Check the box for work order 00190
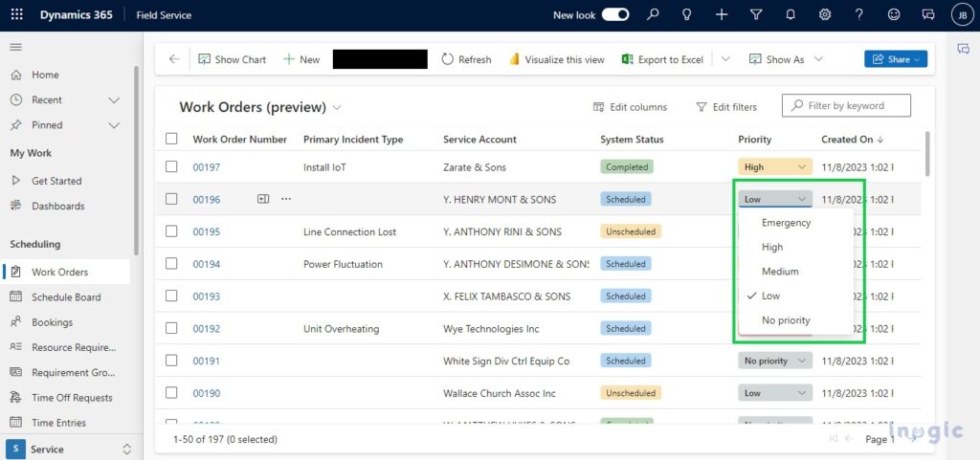Screen dimensions: 980x460 [x=171, y=393]
